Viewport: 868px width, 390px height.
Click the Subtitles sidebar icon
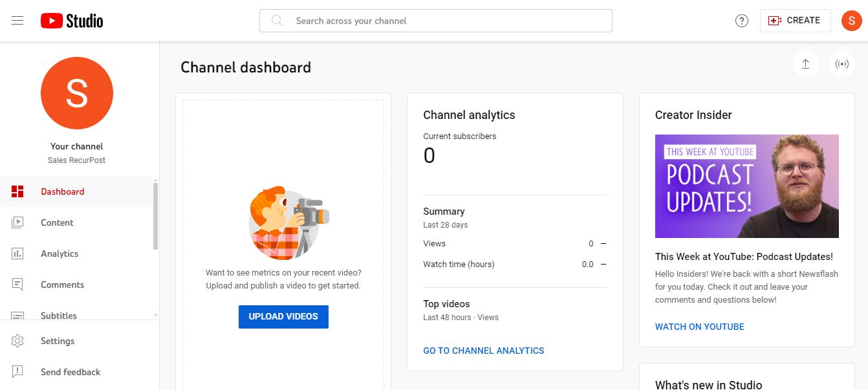[x=17, y=316]
